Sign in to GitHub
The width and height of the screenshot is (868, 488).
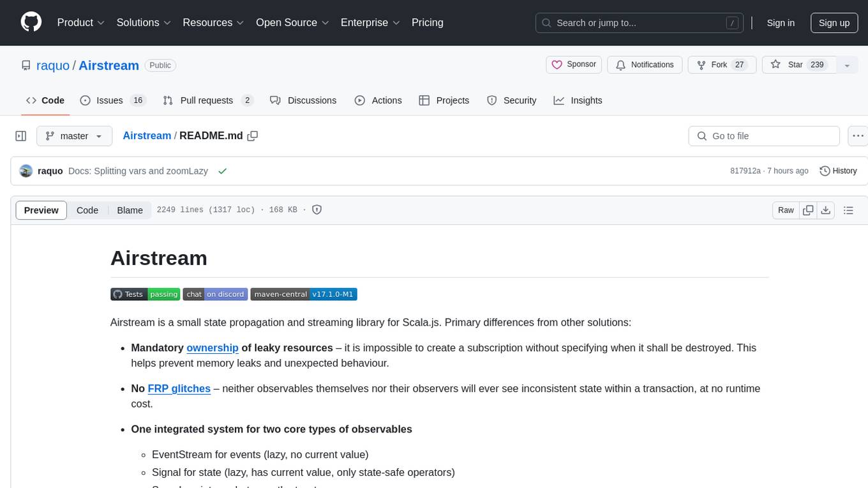[781, 23]
